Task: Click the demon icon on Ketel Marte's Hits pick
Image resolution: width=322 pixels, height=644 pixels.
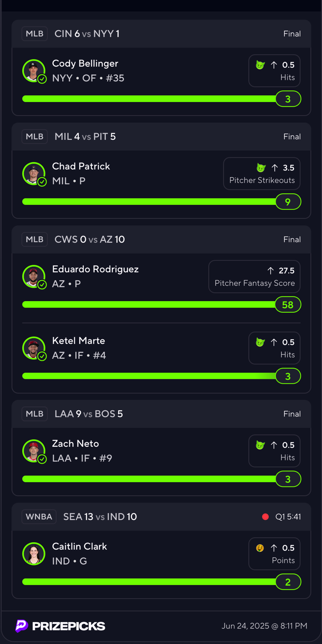Action: point(260,342)
